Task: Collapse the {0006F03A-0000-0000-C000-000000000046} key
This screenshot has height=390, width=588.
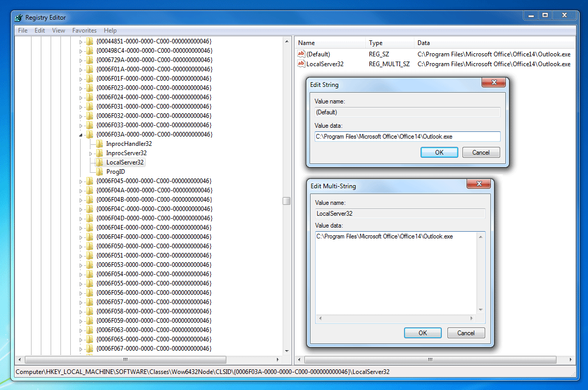Action: pos(80,134)
